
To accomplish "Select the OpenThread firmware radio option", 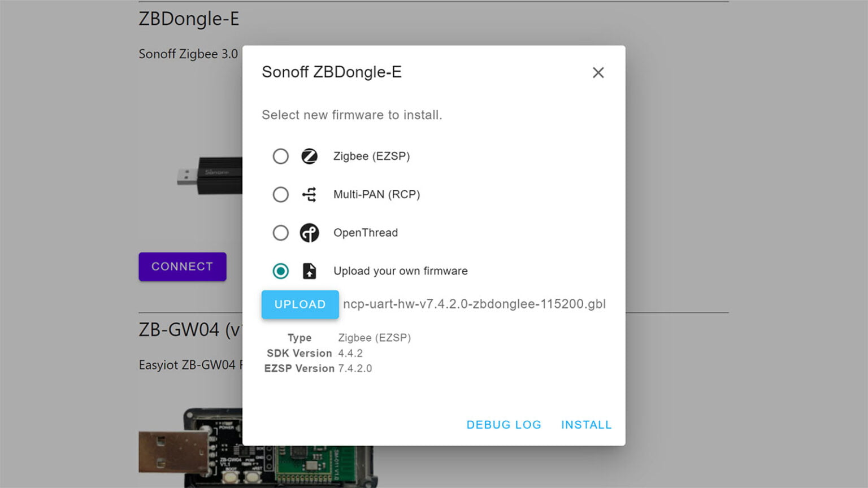I will (x=281, y=233).
